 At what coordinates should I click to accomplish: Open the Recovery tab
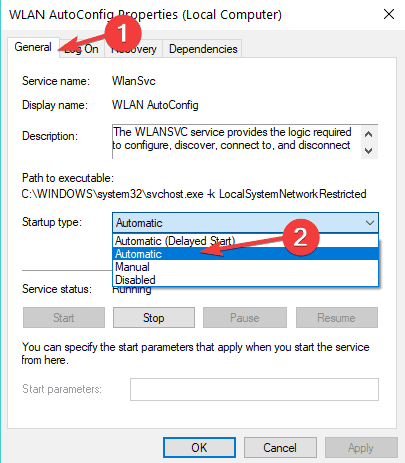coord(134,49)
